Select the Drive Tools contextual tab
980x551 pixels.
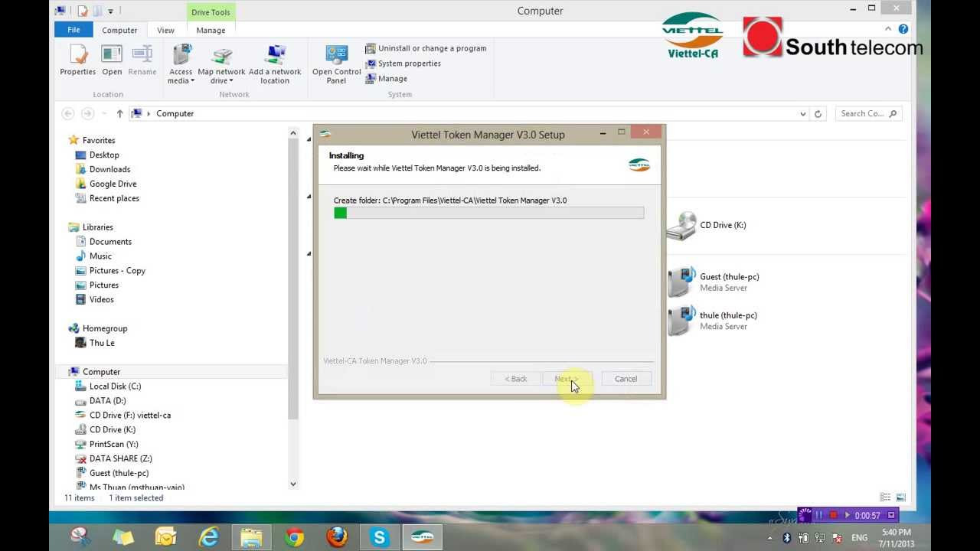[211, 12]
